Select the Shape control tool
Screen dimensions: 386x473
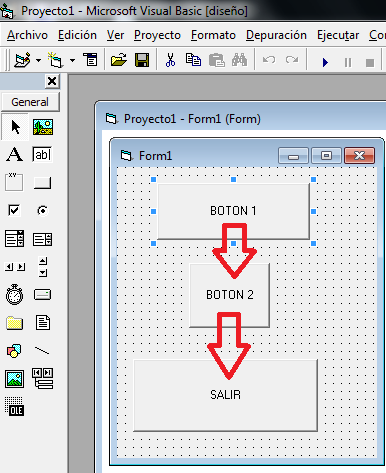coord(14,351)
